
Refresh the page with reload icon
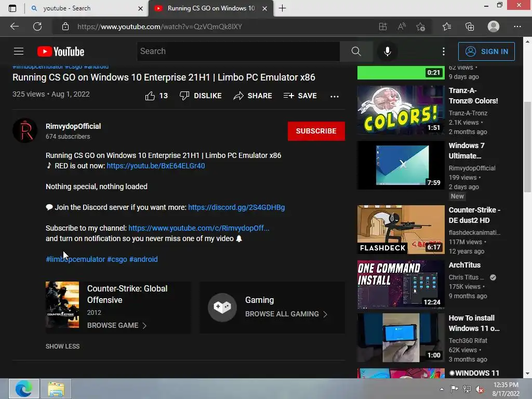click(37, 26)
